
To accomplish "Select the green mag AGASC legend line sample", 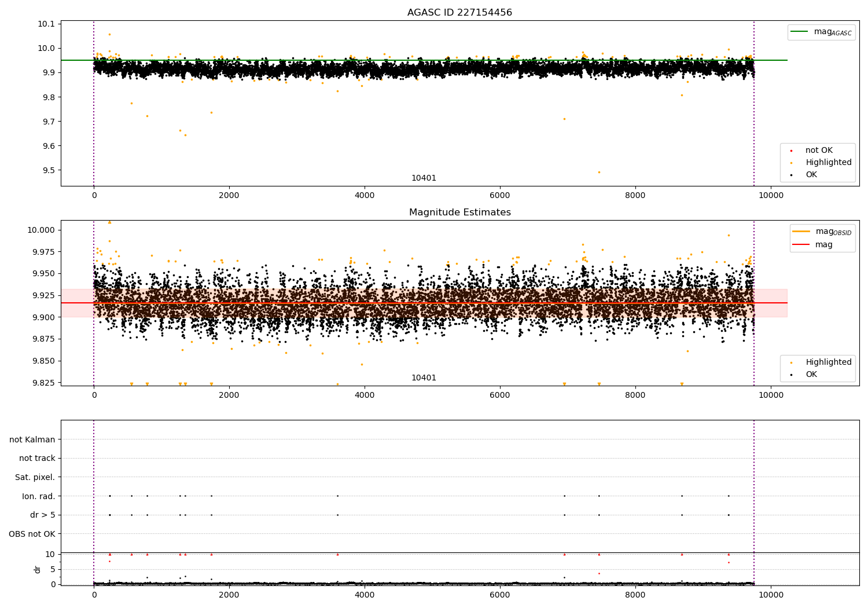I will coord(800,32).
